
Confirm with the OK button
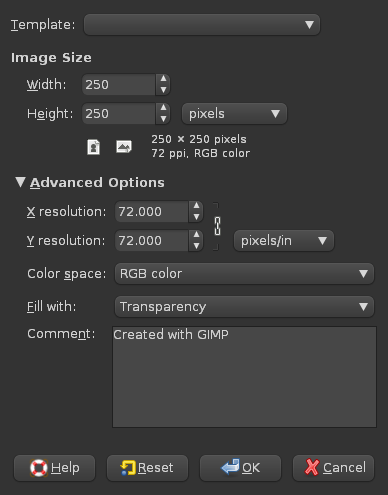[240, 468]
